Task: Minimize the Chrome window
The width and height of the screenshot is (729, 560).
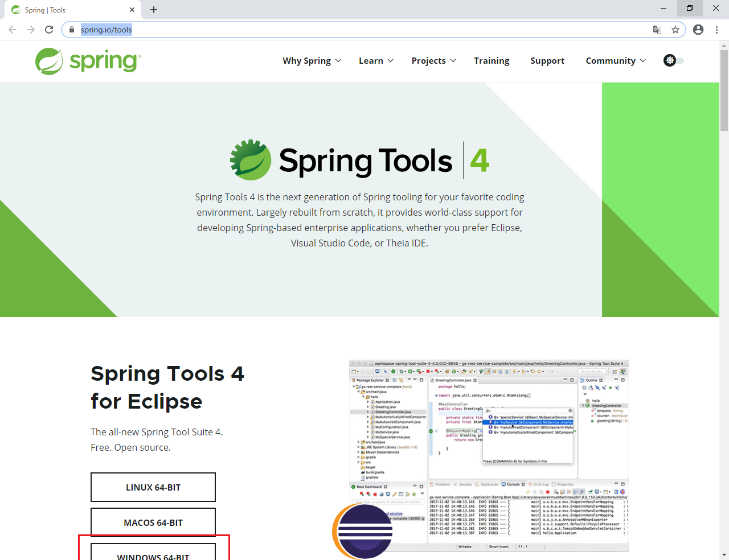Action: coord(664,9)
